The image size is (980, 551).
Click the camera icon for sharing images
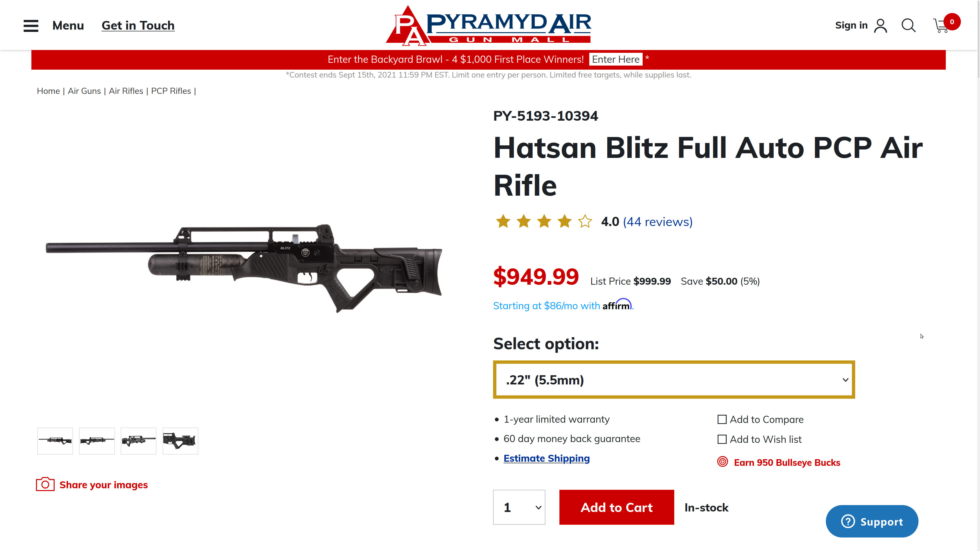coord(45,484)
